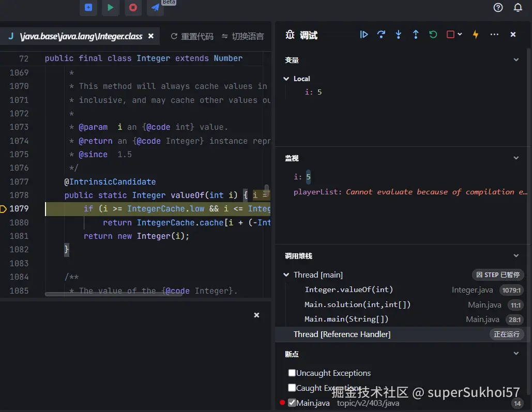Click 'return new Integer(i);' on line 1081

pyautogui.click(x=136, y=236)
